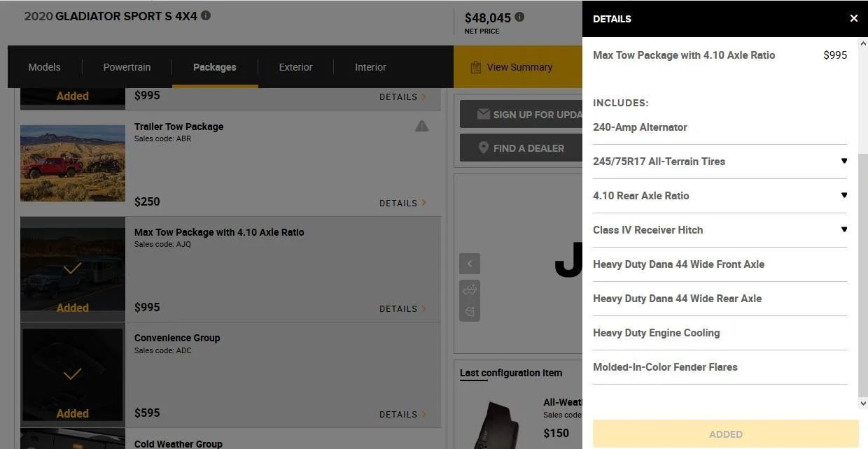The image size is (868, 449).
Task: Close the Details panel with the X
Action: pos(853,18)
